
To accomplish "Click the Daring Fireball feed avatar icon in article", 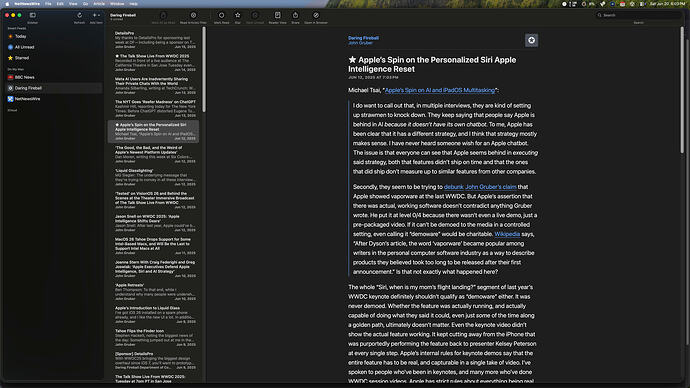I will click(531, 40).
